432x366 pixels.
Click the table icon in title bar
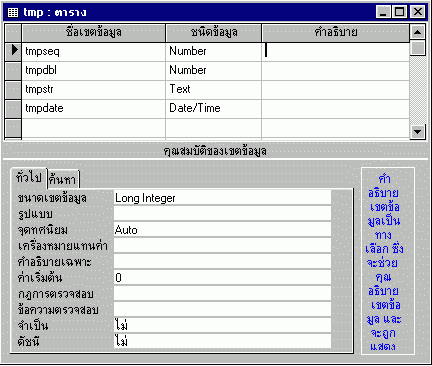[x=13, y=12]
